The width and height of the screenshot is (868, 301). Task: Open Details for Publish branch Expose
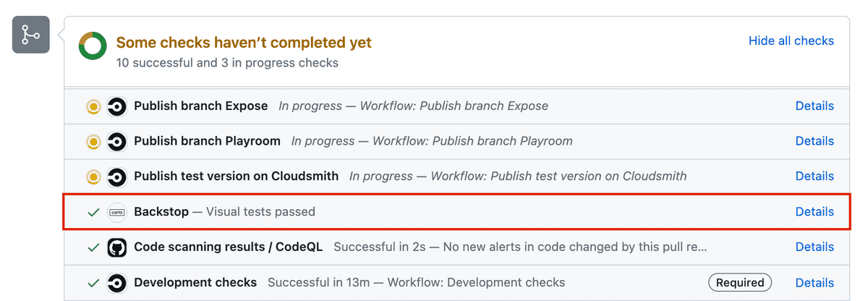point(814,106)
